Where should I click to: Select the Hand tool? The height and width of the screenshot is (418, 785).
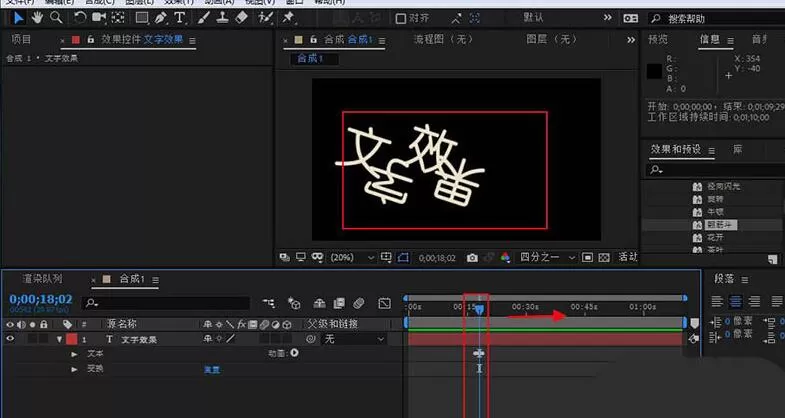coord(37,18)
